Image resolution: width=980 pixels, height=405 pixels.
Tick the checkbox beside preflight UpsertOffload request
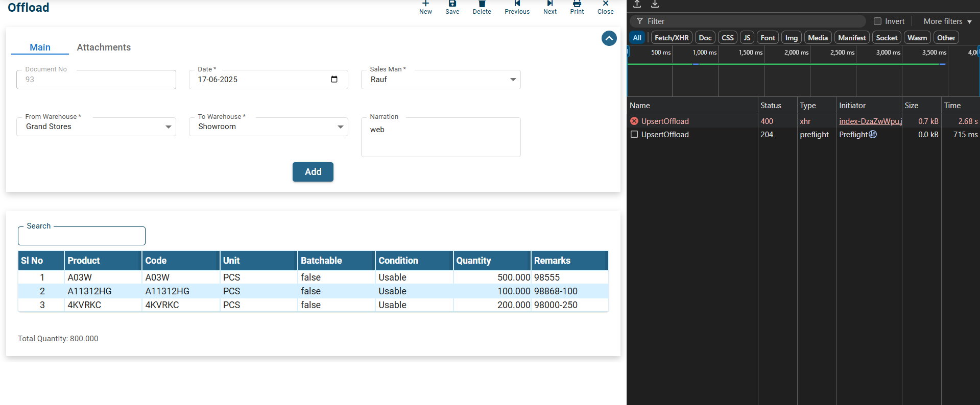click(634, 135)
